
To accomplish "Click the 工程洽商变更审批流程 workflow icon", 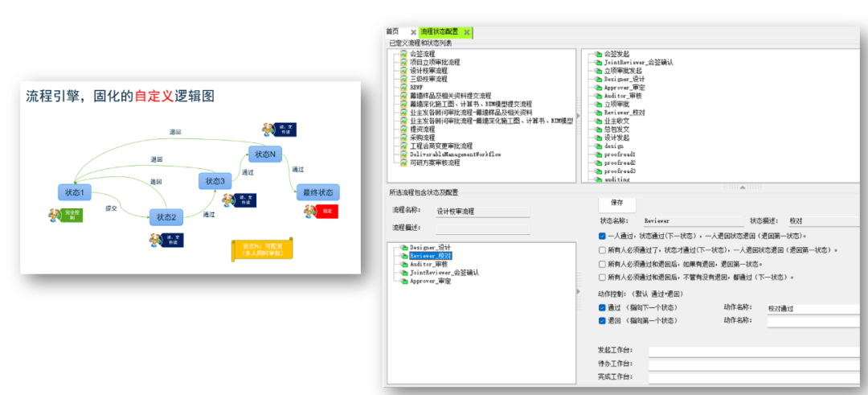I will point(403,146).
